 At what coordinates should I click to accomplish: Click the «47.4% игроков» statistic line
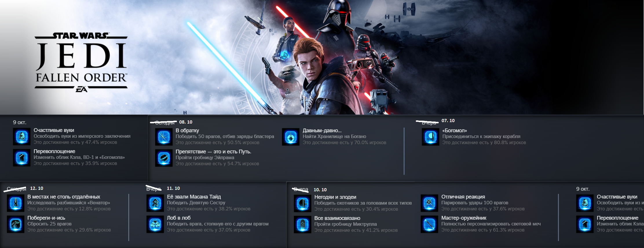click(x=75, y=142)
